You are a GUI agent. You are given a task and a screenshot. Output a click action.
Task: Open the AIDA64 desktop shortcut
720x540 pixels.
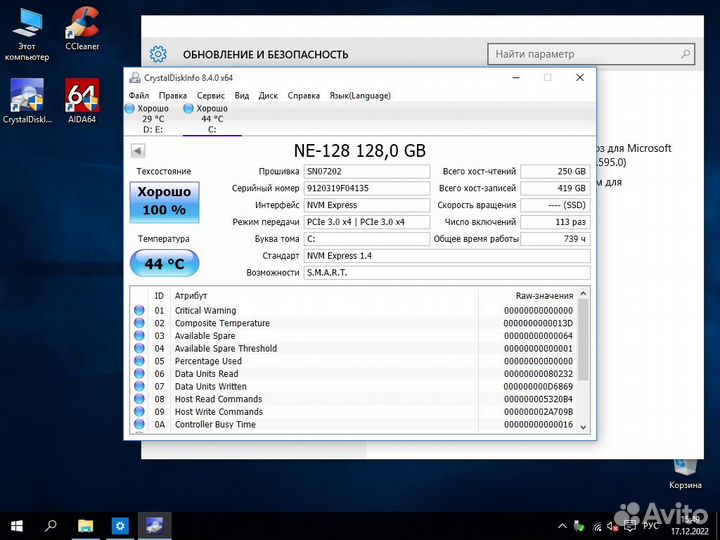pyautogui.click(x=81, y=97)
